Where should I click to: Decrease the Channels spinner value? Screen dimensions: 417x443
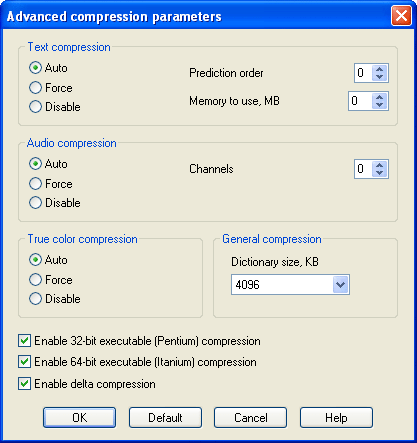tap(379, 173)
